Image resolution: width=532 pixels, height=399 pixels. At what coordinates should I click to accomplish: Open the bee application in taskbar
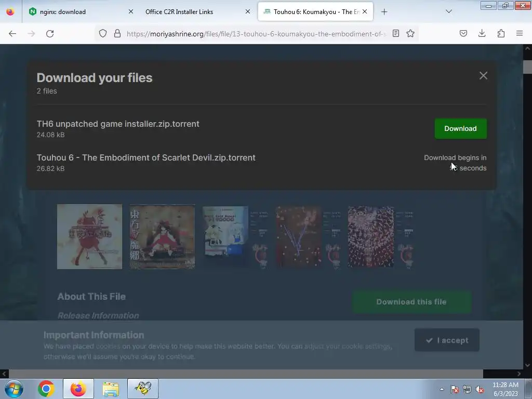coord(143,389)
